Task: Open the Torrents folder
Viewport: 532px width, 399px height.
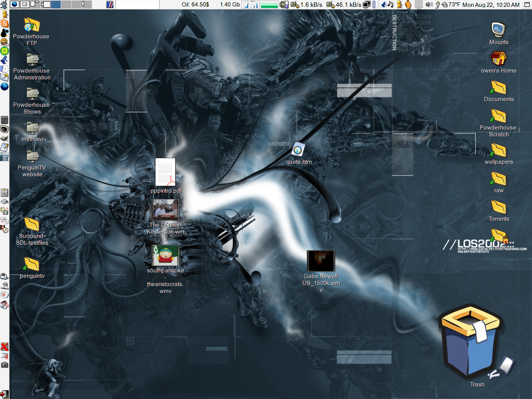Action: tap(499, 207)
